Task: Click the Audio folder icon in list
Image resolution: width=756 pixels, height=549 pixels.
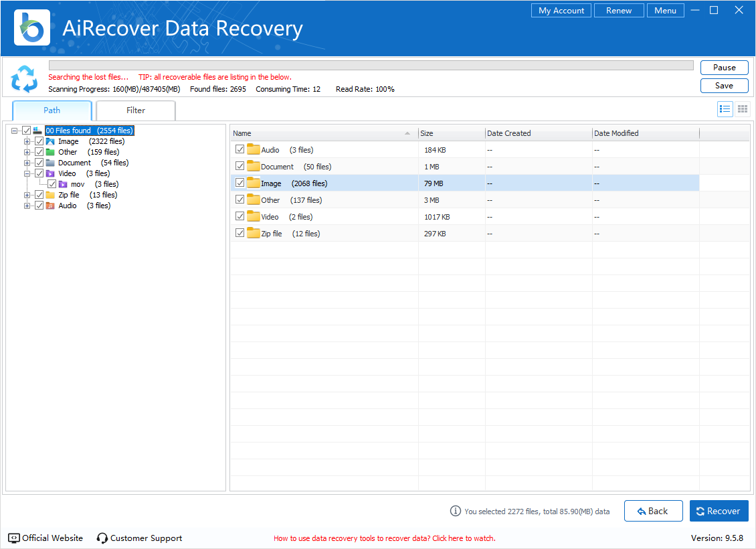Action: (x=253, y=149)
